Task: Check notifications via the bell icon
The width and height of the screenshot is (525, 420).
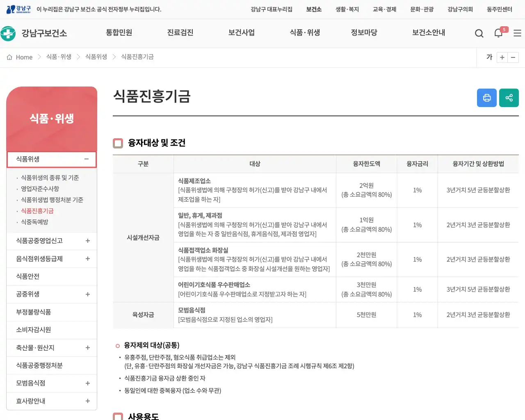Action: coord(498,33)
